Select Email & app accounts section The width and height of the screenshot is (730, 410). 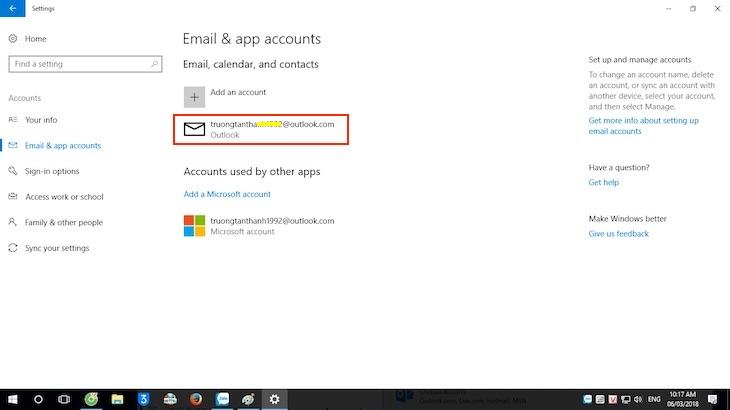[x=63, y=146]
